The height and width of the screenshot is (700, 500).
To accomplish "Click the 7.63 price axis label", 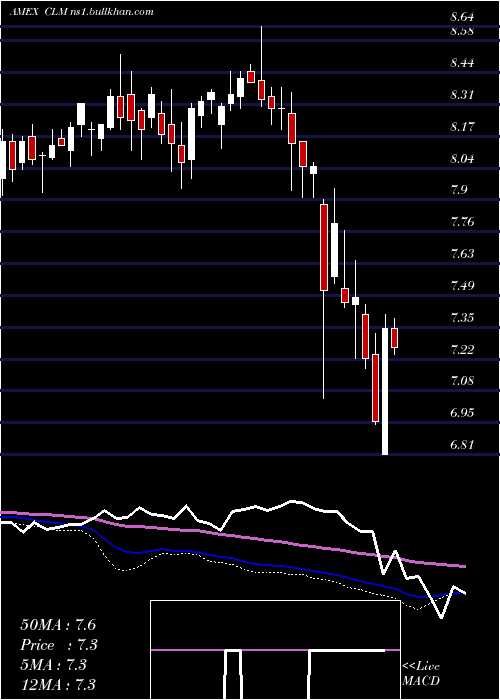I will click(x=462, y=254).
